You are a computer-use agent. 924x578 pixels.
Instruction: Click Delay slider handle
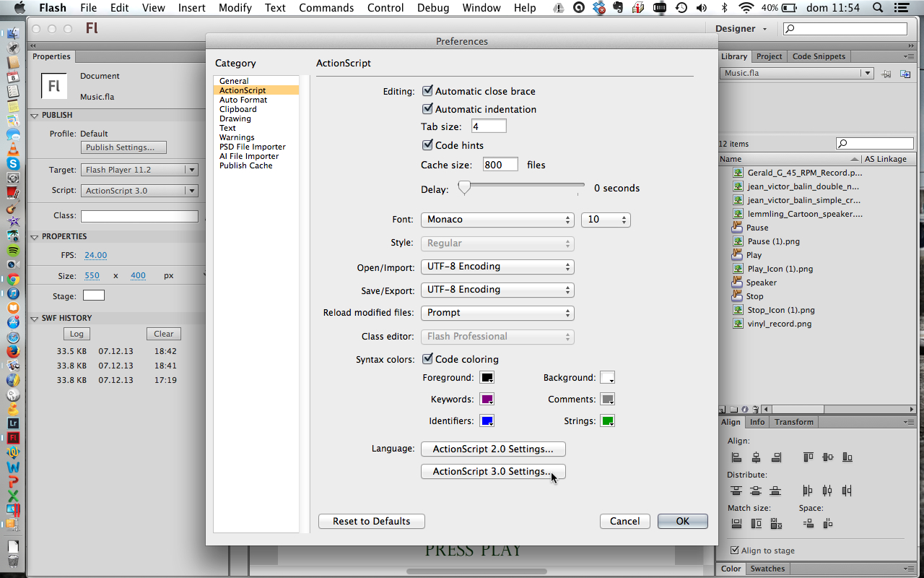[464, 188]
